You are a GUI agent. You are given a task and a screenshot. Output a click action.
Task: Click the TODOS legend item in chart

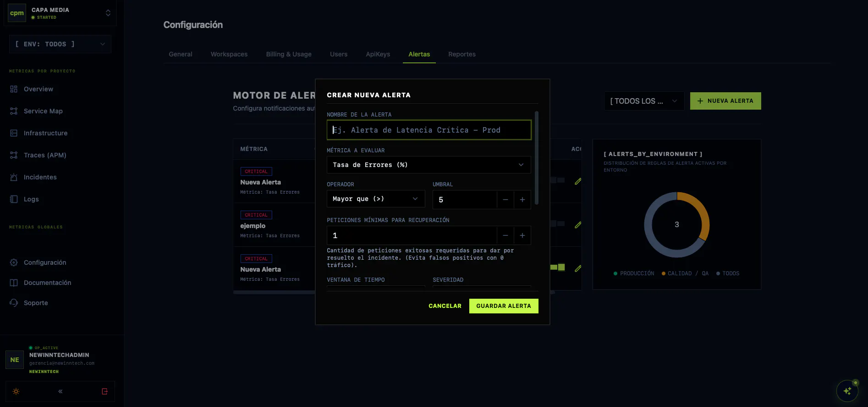[728, 273]
